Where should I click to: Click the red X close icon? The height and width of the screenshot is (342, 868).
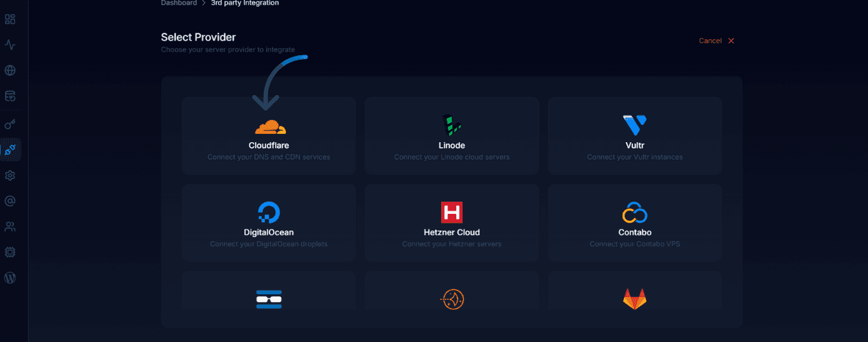point(731,41)
